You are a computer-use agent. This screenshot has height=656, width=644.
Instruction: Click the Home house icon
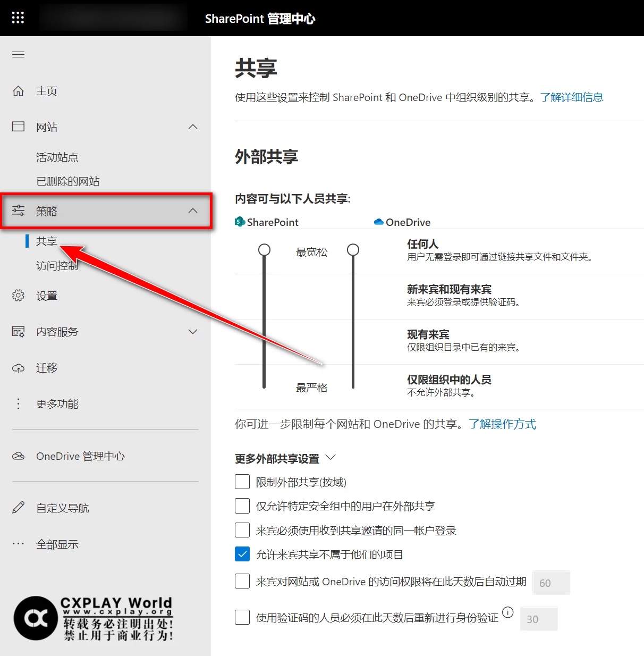pos(19,91)
